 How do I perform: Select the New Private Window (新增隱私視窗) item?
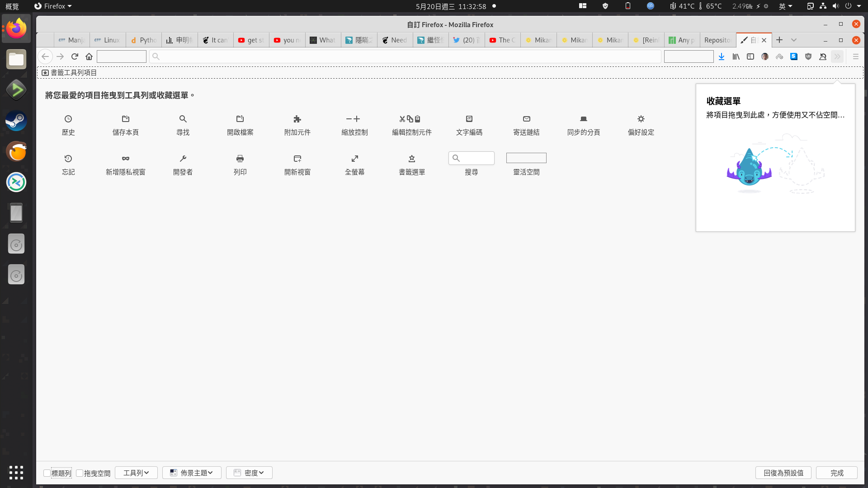tap(126, 165)
